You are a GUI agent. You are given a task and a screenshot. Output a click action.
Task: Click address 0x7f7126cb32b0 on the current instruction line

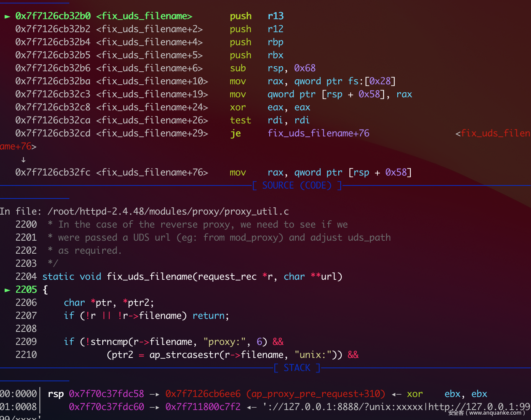pos(53,16)
